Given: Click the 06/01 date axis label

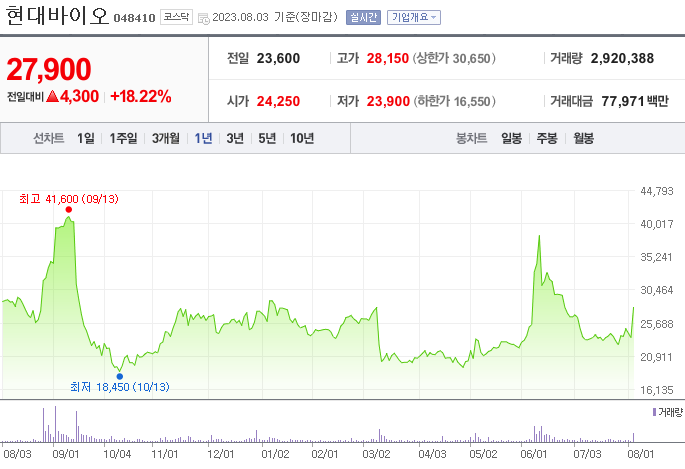Looking at the screenshot, I should click(533, 454).
